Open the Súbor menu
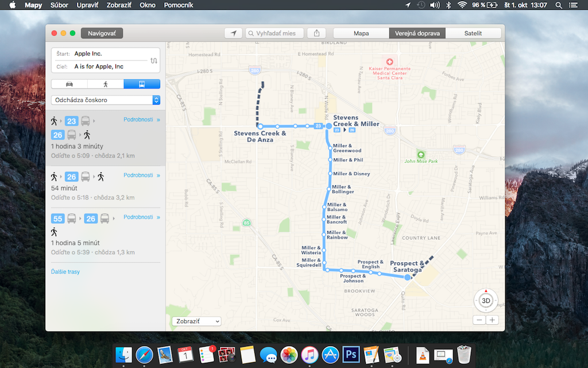The height and width of the screenshot is (368, 588). [59, 5]
